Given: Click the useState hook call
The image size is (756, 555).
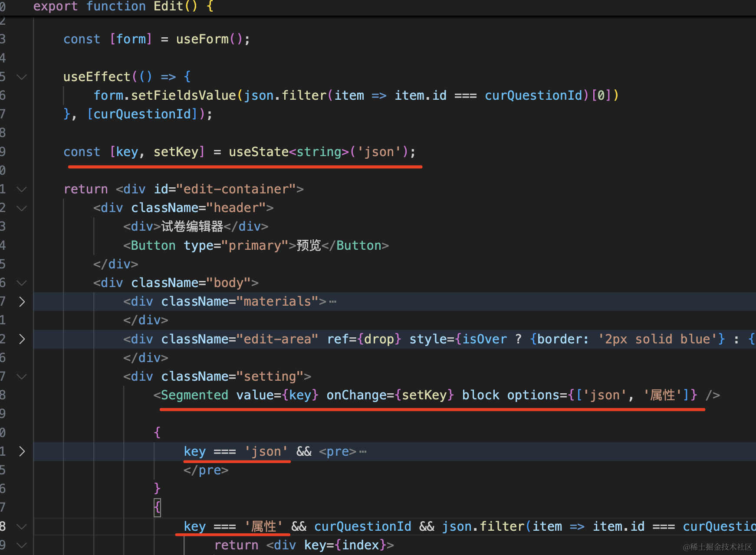Looking at the screenshot, I should pyautogui.click(x=259, y=152).
